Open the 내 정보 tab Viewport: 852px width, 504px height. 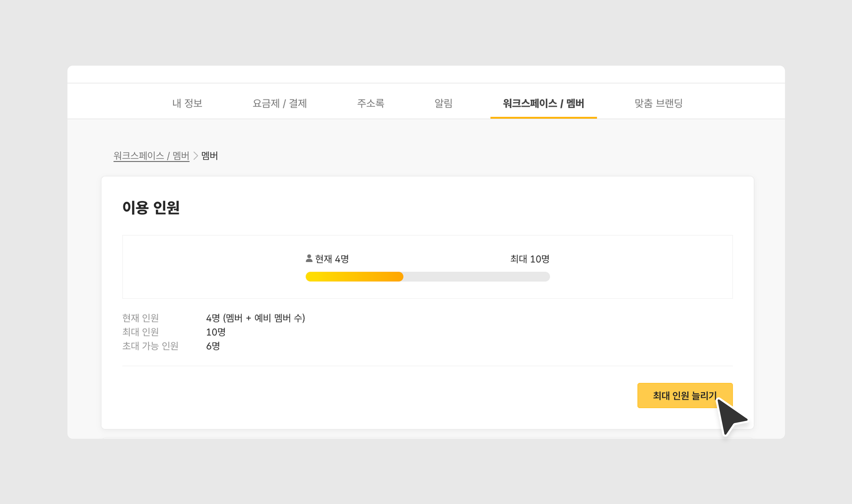[187, 103]
